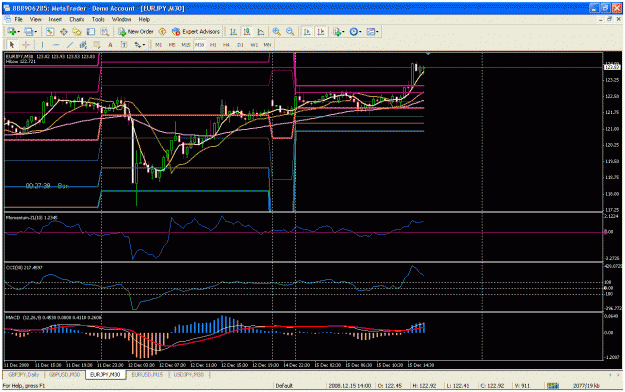
Task: Select the Cursor arrow tool
Action: pos(12,45)
